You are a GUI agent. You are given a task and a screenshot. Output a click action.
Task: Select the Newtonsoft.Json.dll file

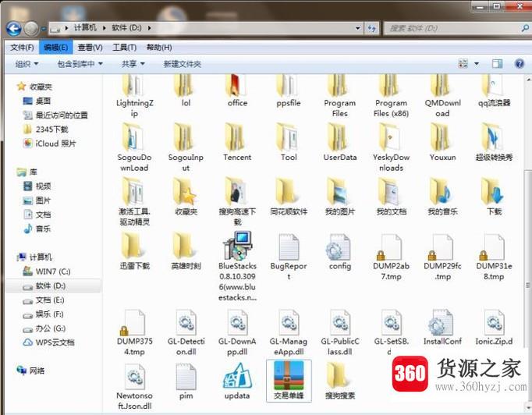[134, 387]
